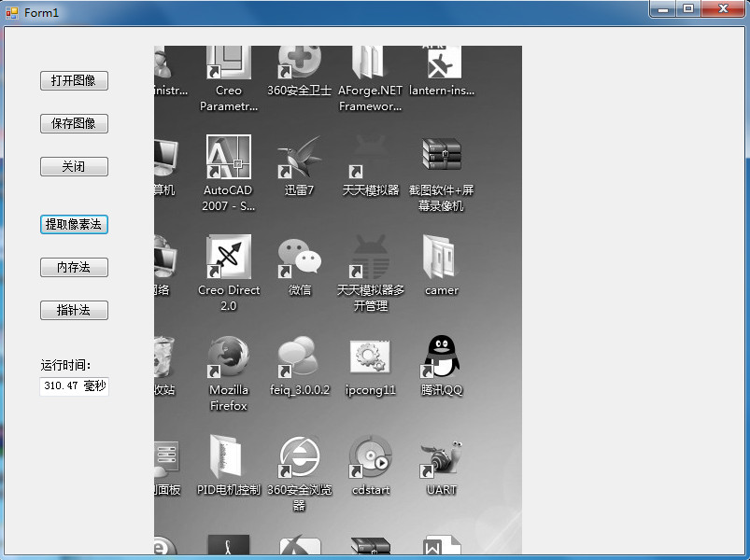Click the feiq_3.0.0.2 icon
Viewport: 750px width, 560px height.
299,357
